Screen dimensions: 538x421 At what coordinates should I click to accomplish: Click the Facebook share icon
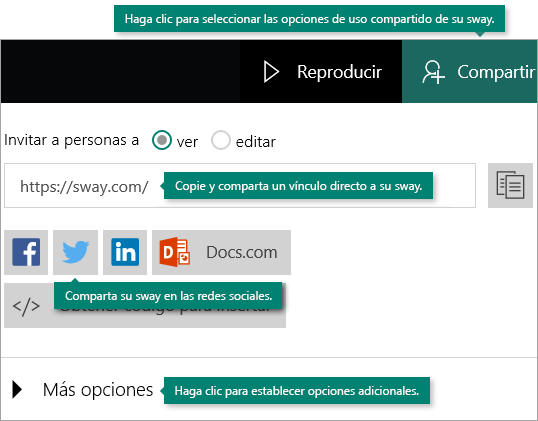point(26,253)
